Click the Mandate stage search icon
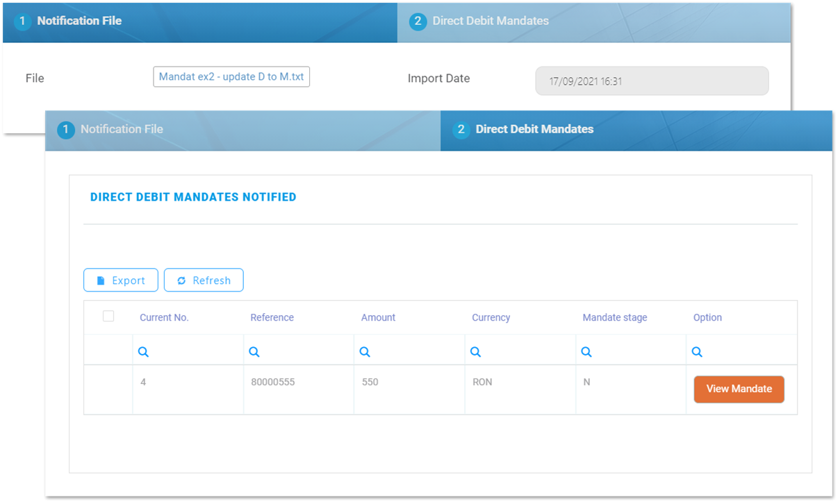The height and width of the screenshot is (504, 840). [x=586, y=352]
